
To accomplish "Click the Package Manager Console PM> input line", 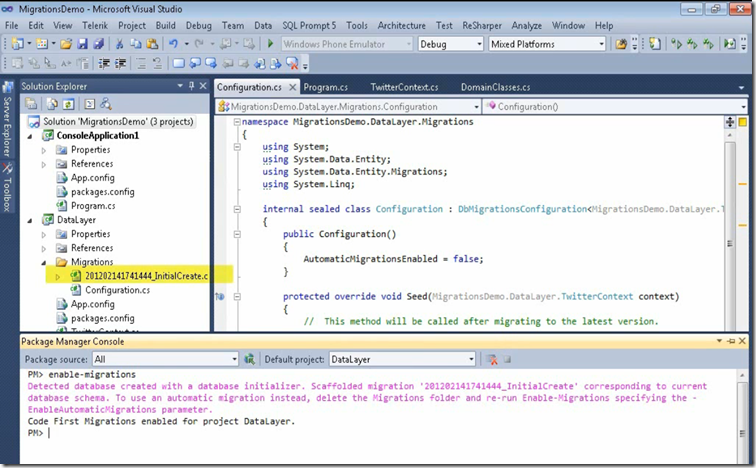I will coord(381,433).
